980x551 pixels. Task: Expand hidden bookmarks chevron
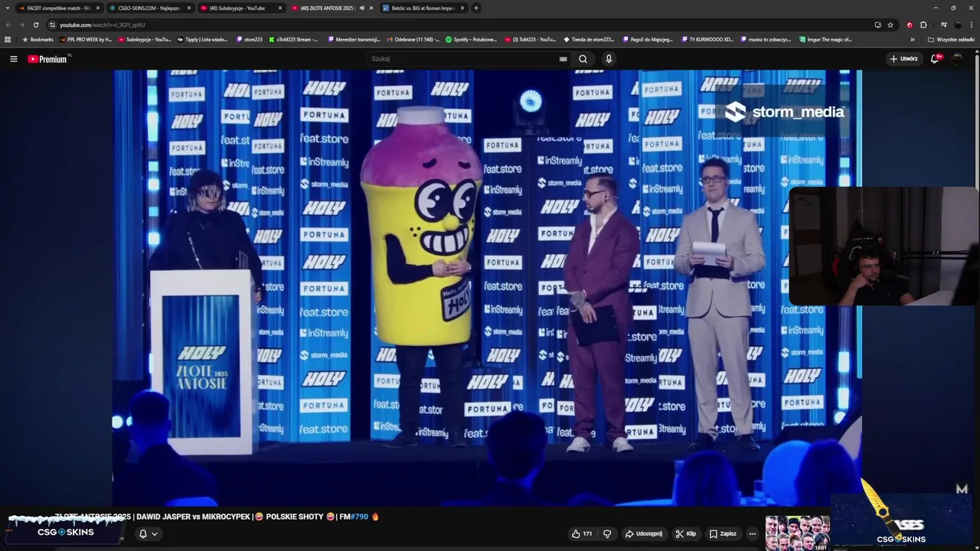coord(912,39)
